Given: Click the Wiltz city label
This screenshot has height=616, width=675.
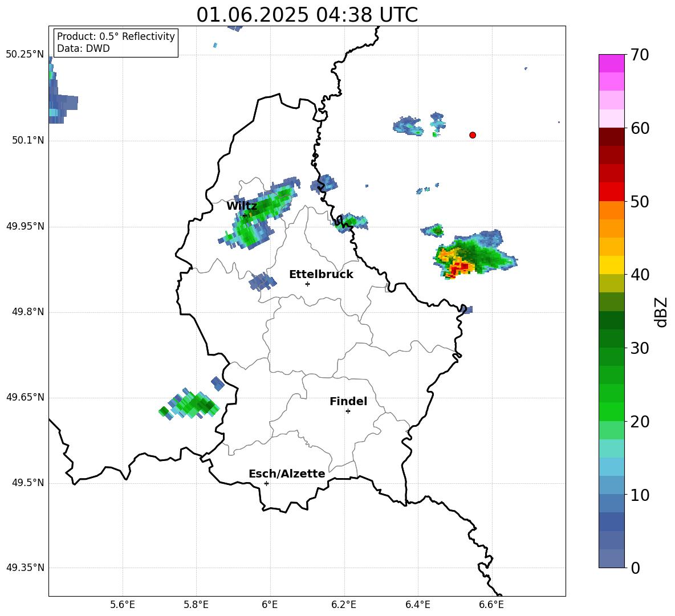Looking at the screenshot, I should coord(242,206).
